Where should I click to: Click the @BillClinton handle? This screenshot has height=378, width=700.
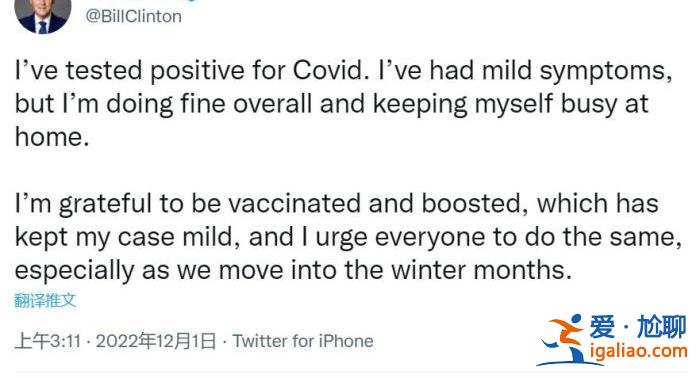(133, 17)
